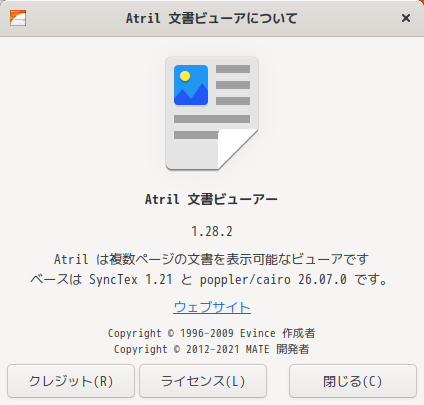Click the large document logo image
This screenshot has width=424, height=405.
(x=212, y=113)
